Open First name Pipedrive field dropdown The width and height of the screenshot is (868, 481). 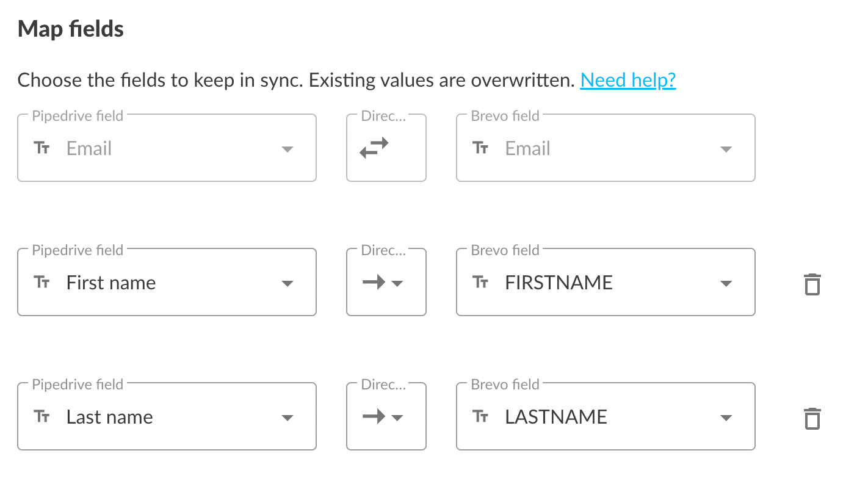pos(287,283)
